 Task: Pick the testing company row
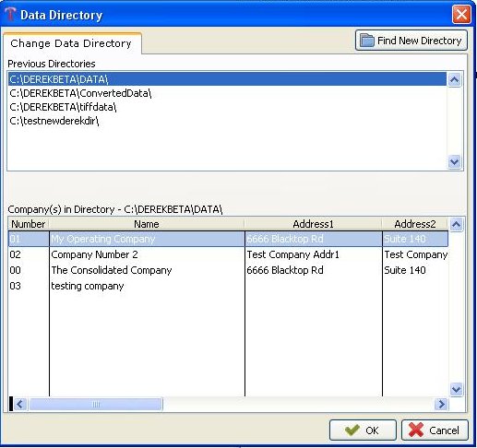pos(228,286)
